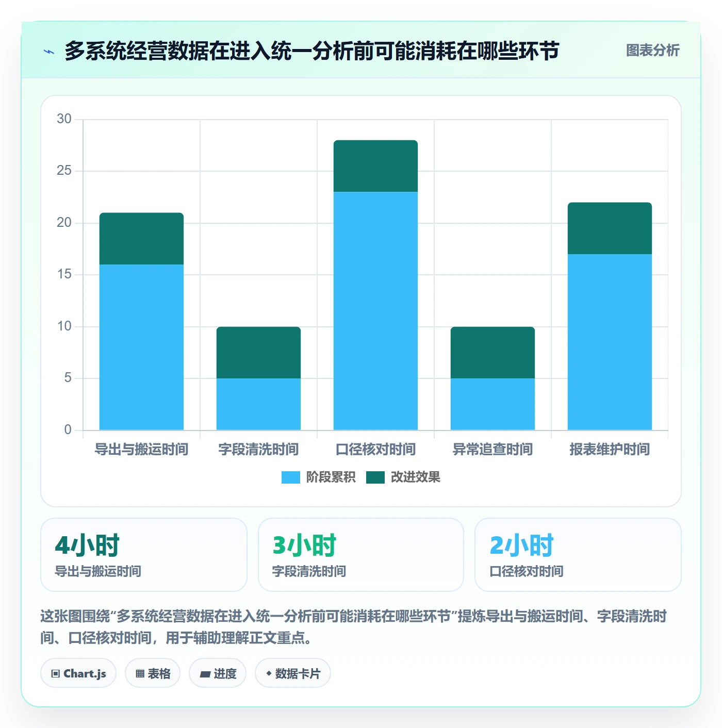Viewport: 722px width, 728px height.
Task: Click the 字段清洗时间 axis label
Action: point(258,450)
